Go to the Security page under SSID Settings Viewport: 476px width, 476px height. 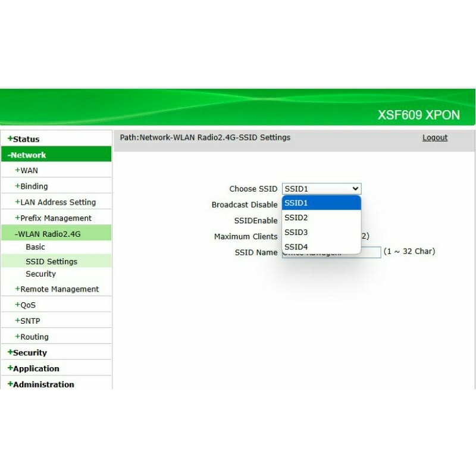coord(40,274)
